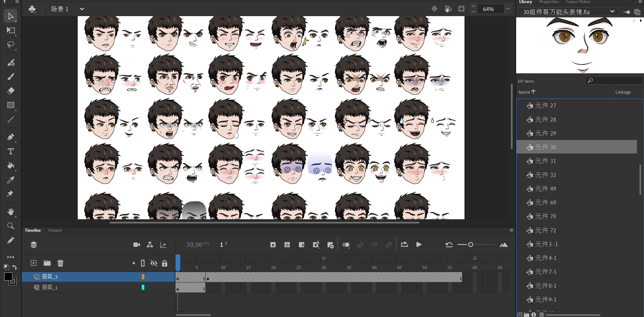This screenshot has height=317, width=644.
Task: Toggle lock all layers padlock
Action: [x=164, y=263]
